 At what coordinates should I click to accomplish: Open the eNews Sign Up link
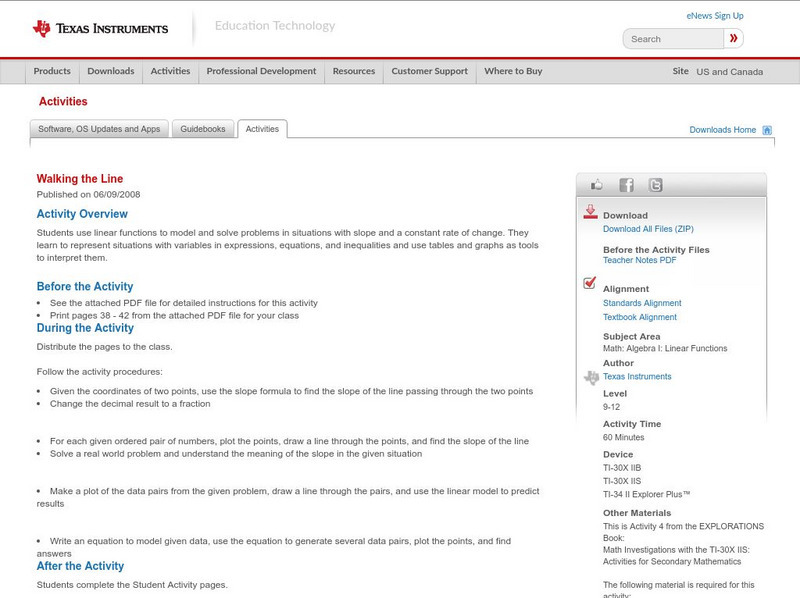715,16
